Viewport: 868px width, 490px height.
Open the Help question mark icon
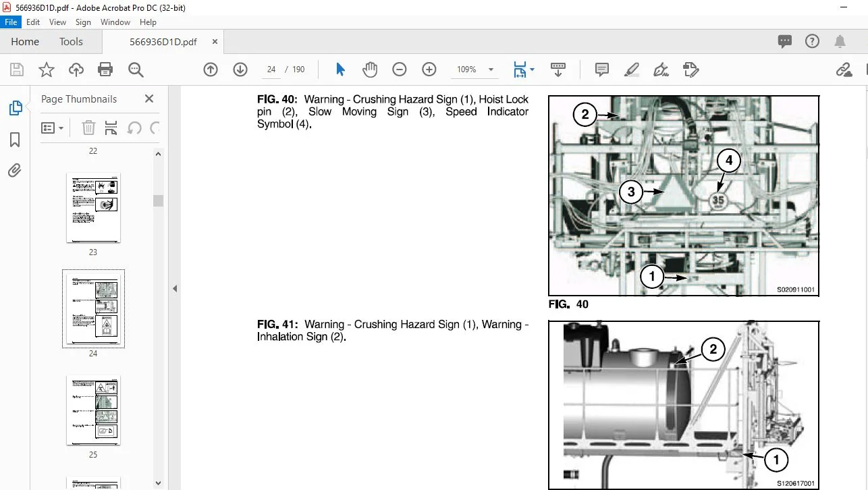click(813, 42)
